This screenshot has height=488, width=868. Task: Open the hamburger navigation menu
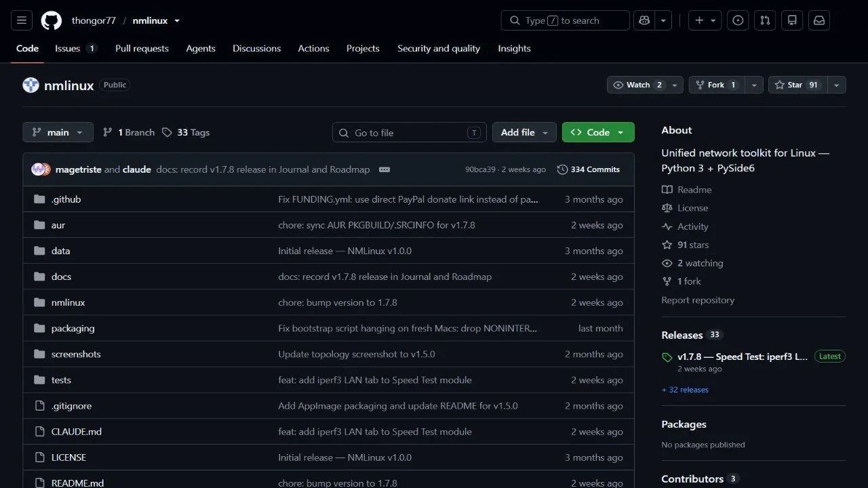[x=21, y=20]
